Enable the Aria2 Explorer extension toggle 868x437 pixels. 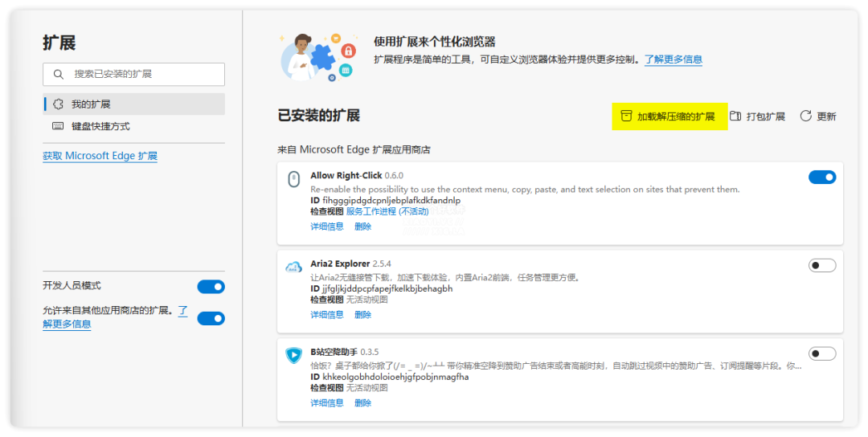[822, 266]
